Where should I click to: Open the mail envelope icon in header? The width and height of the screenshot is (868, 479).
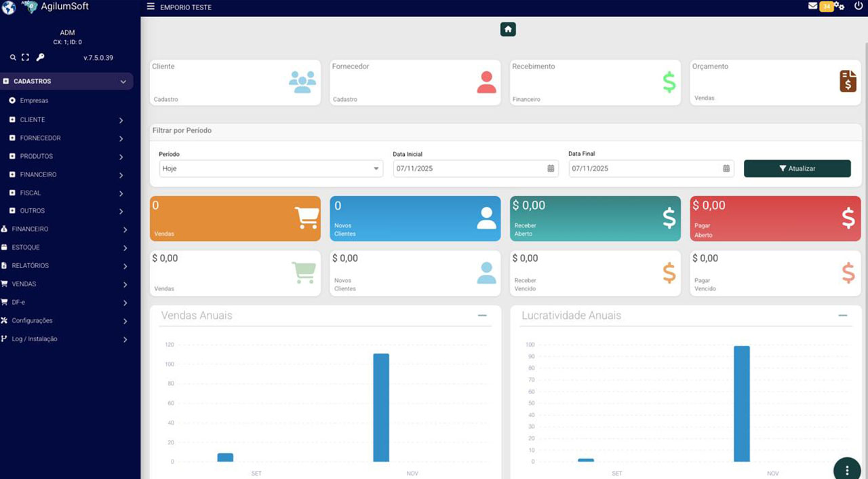click(x=812, y=6)
